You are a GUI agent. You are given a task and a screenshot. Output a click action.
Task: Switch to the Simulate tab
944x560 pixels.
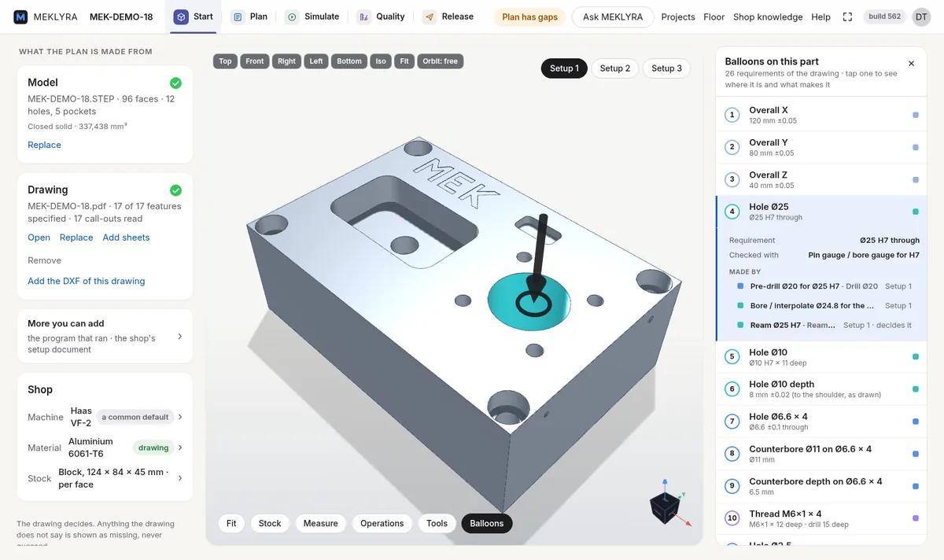point(312,17)
